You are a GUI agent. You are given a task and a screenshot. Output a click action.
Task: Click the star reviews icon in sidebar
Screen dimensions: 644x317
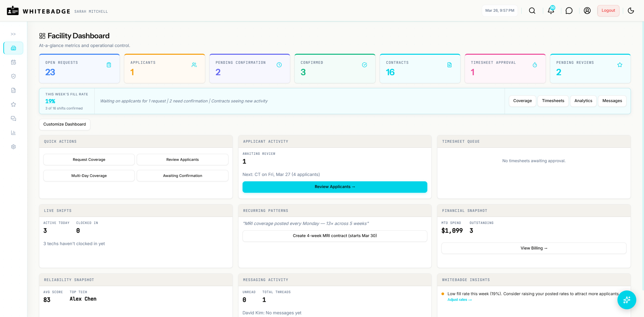[13, 104]
